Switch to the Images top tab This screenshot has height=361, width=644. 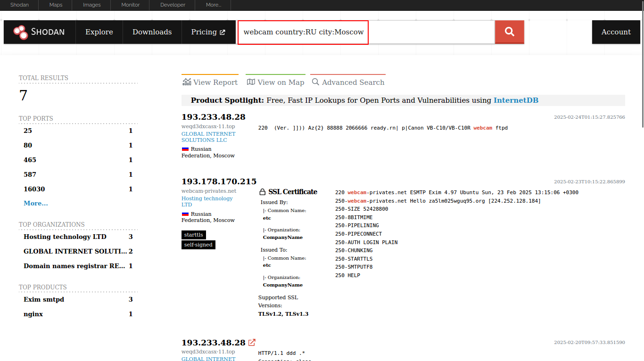(91, 5)
